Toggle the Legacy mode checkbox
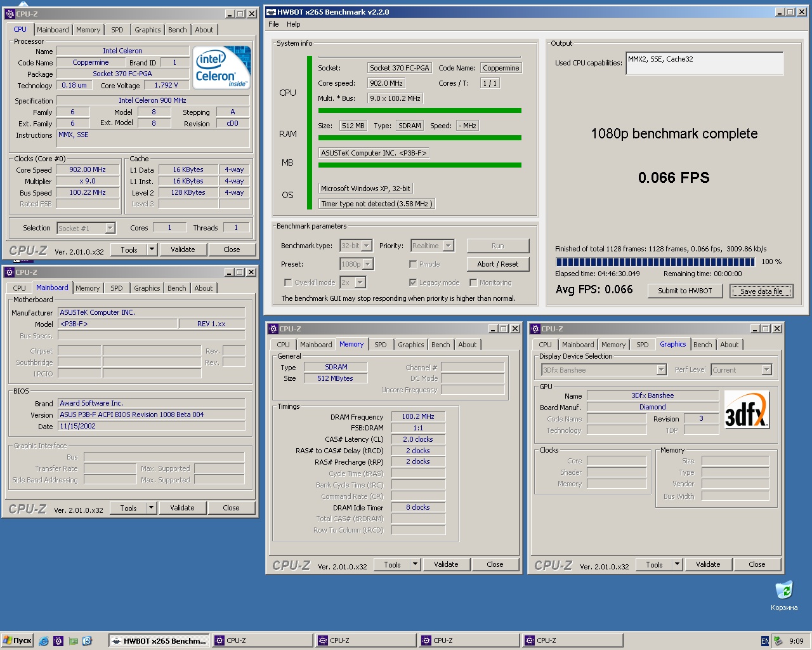This screenshot has width=812, height=650. click(x=414, y=282)
